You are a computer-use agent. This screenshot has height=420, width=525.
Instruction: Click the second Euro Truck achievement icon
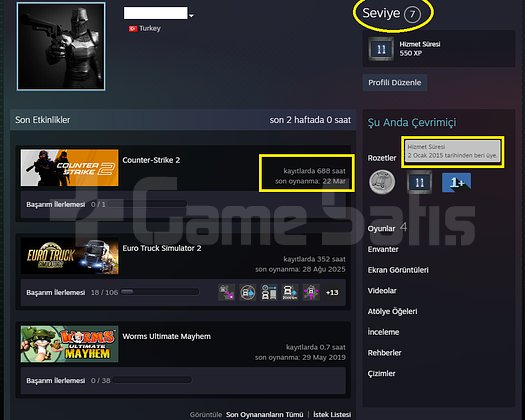point(248,292)
